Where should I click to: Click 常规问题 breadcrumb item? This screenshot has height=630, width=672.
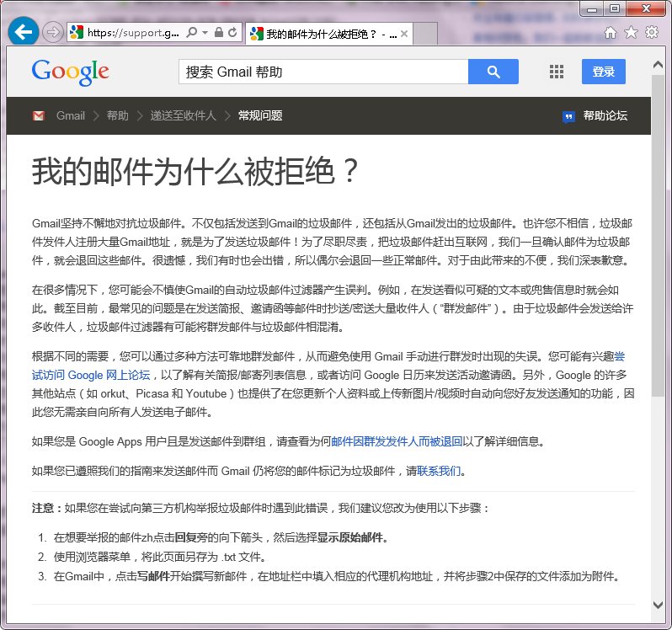[260, 115]
